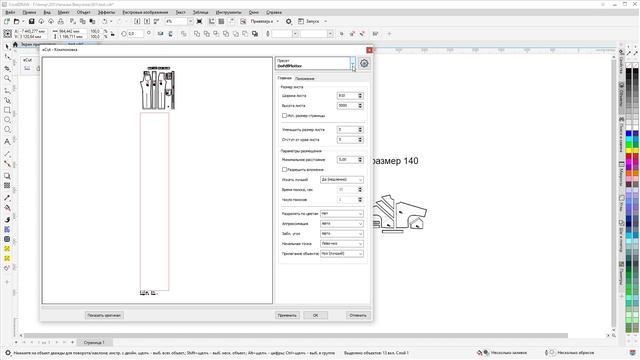Step the sheet edge offset spinner
The image size is (640, 360).
(x=360, y=140)
